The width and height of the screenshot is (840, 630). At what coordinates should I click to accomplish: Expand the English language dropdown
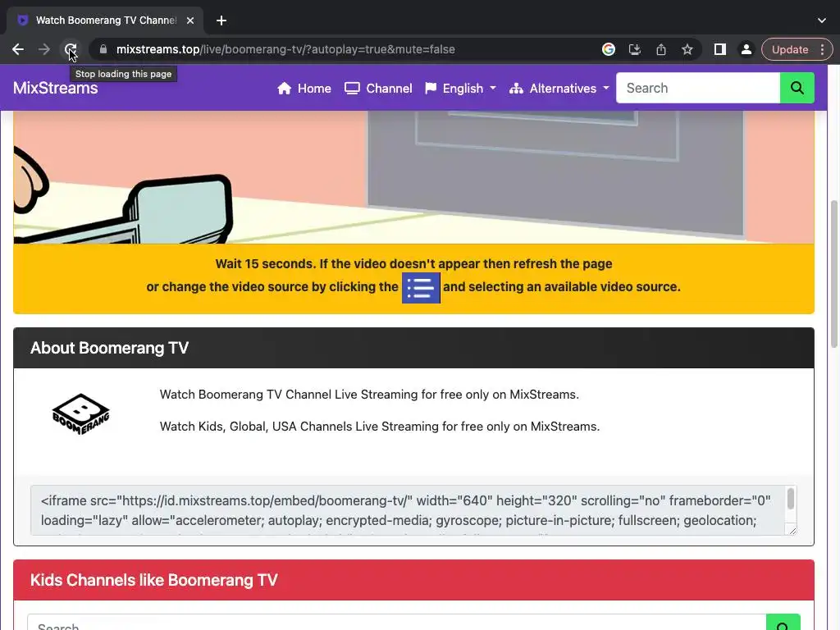coord(461,89)
